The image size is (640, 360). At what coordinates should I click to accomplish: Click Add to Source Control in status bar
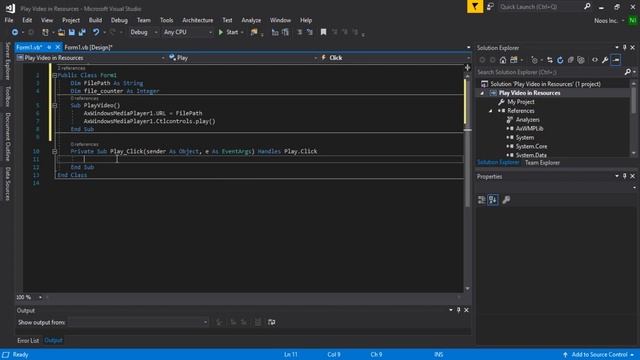[x=599, y=355]
